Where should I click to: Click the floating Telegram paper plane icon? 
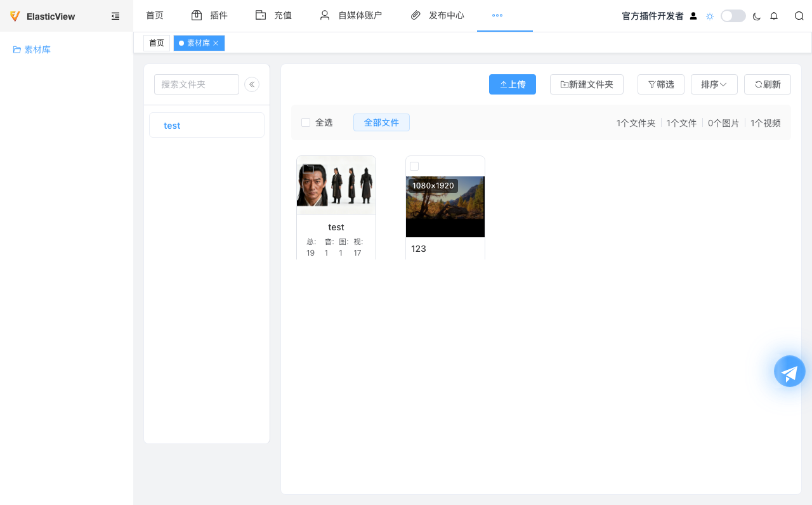[x=789, y=371]
